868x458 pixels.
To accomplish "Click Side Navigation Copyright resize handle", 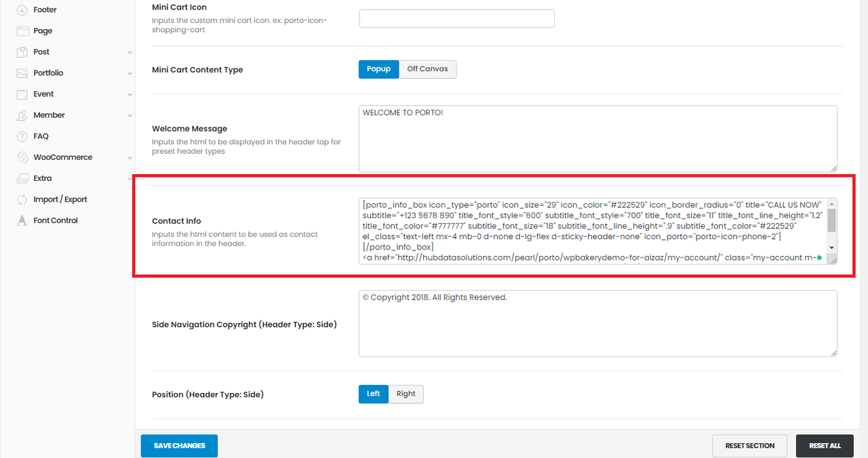I will pos(833,352).
